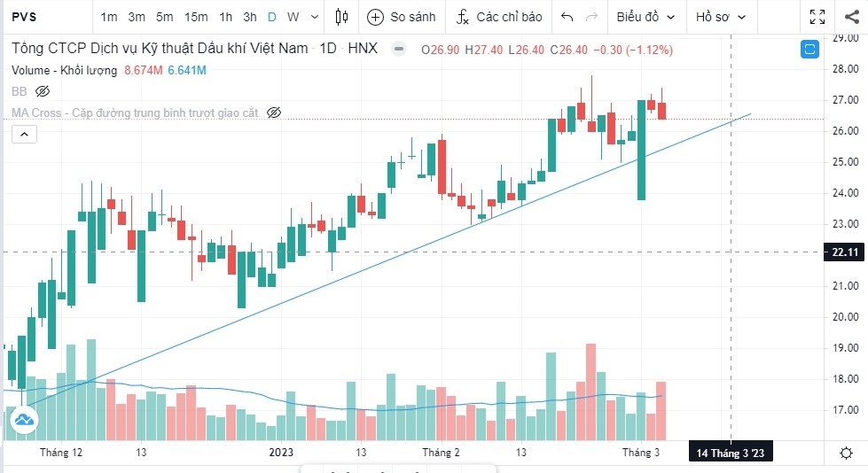Open the candlestick chart type selector
Screen dimensions: 868x473
tap(342, 17)
